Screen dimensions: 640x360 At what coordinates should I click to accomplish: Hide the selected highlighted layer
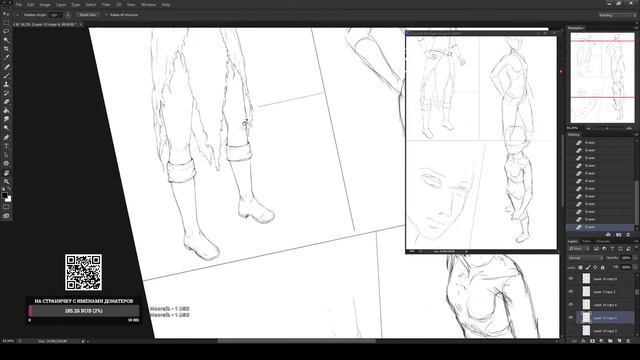571,318
